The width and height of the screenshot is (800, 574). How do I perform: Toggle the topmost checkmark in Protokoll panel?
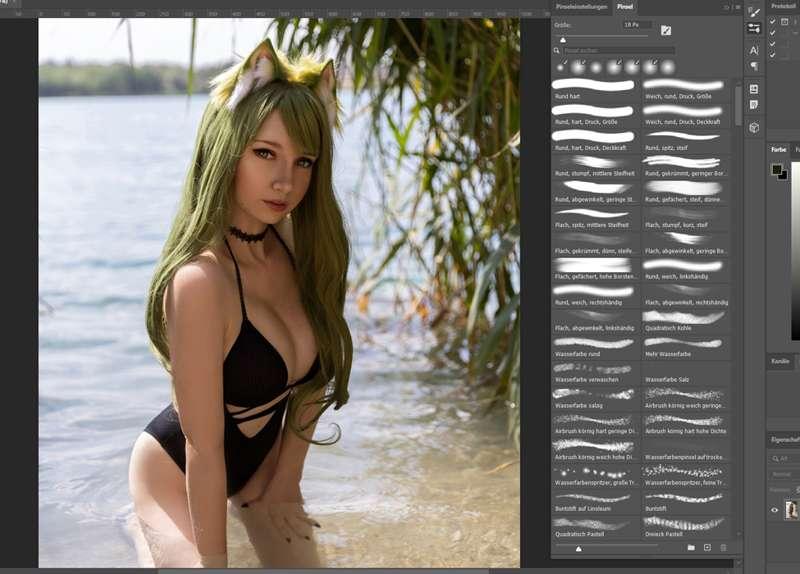772,21
